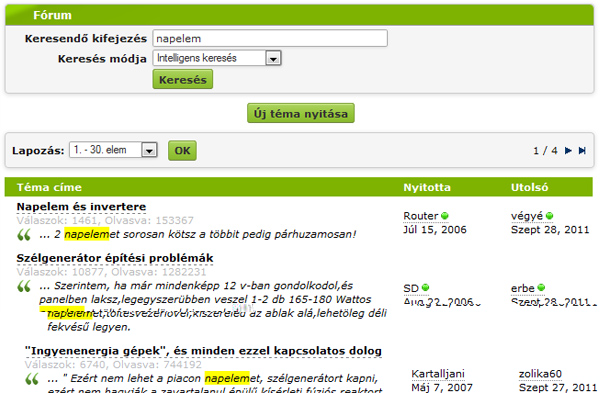The image size is (600, 393).
Task: Click the next page arrow icon
Action: pyautogui.click(x=568, y=150)
